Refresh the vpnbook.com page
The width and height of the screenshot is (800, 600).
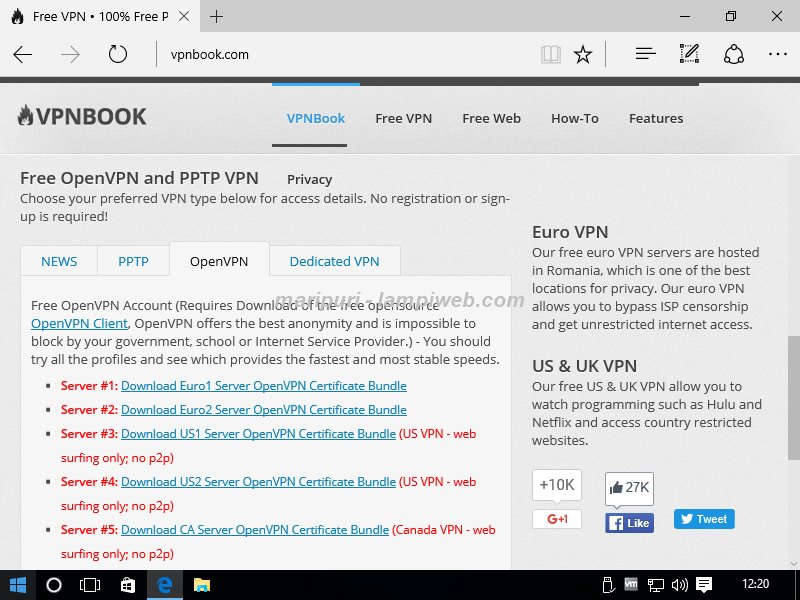(x=117, y=54)
